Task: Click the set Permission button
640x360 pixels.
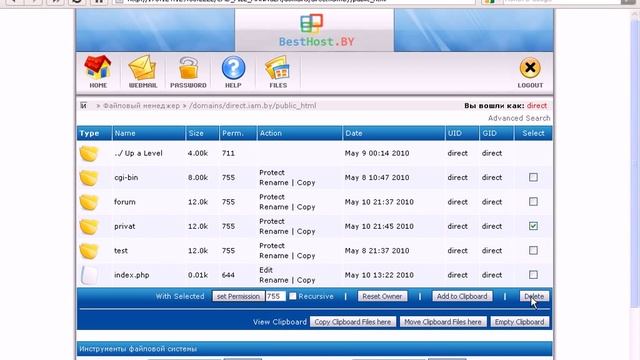Action: [238, 296]
